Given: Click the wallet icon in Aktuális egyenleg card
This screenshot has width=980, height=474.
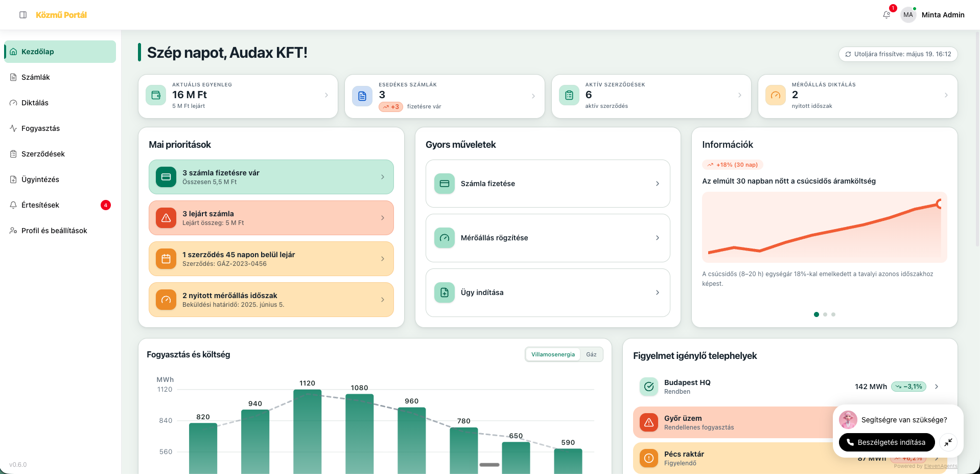Looking at the screenshot, I should 156,95.
